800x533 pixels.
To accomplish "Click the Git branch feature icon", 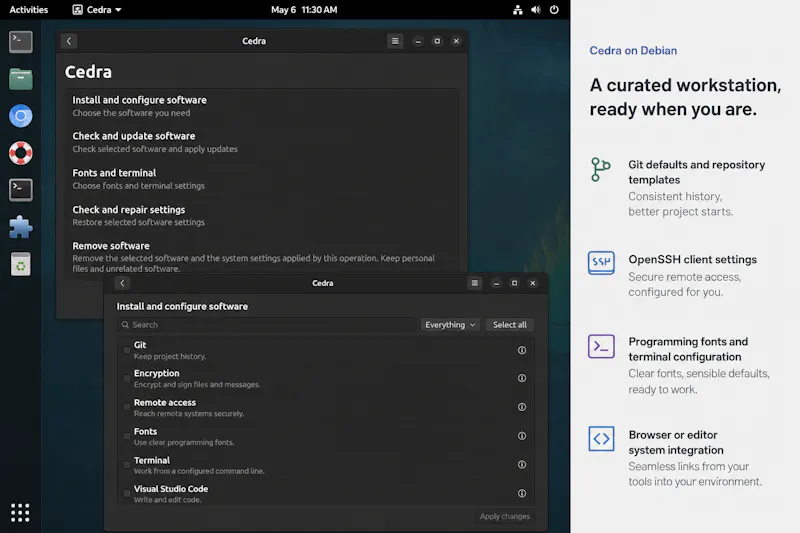I will coord(601,169).
